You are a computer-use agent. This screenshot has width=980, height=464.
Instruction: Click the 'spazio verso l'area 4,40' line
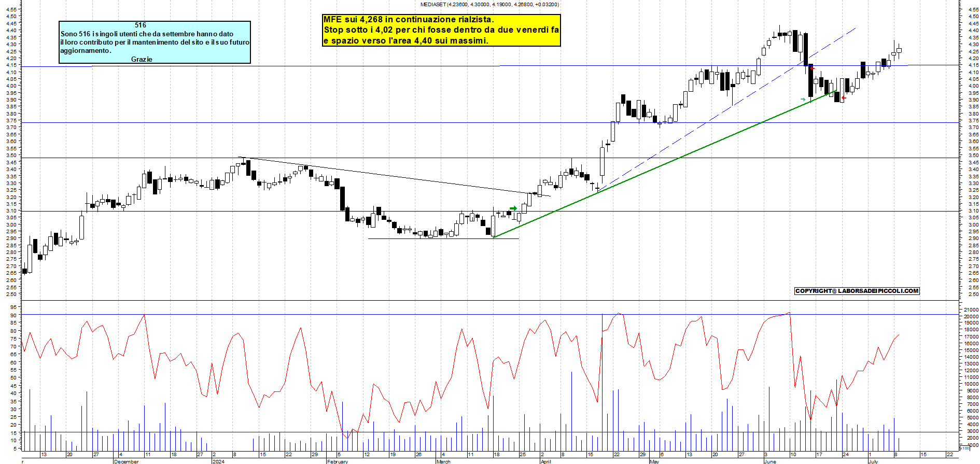(x=406, y=40)
